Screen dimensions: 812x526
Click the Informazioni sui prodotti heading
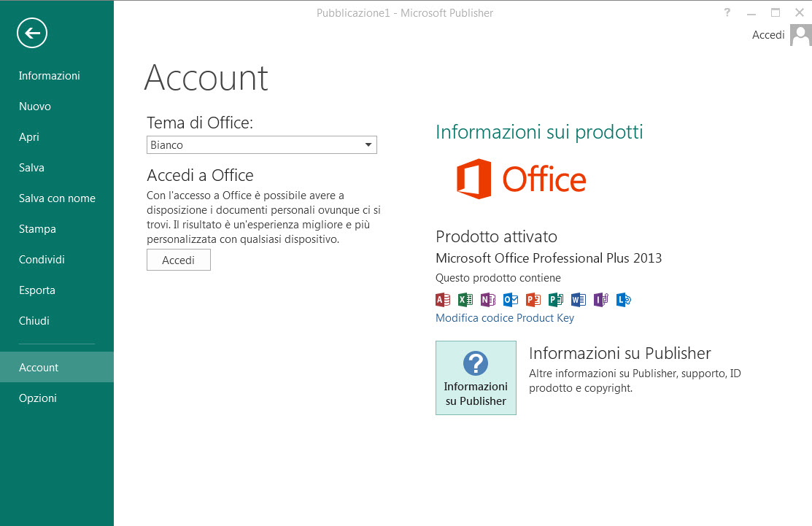[539, 132]
